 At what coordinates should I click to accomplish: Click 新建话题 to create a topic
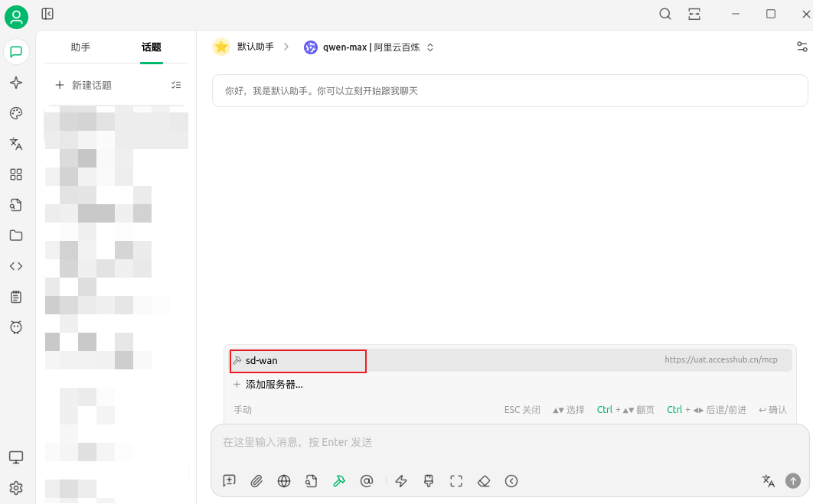[83, 85]
